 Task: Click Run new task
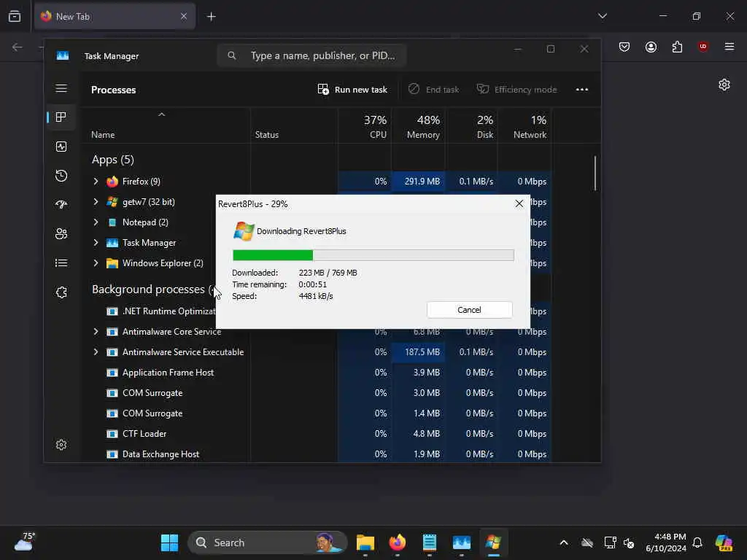[x=352, y=90]
